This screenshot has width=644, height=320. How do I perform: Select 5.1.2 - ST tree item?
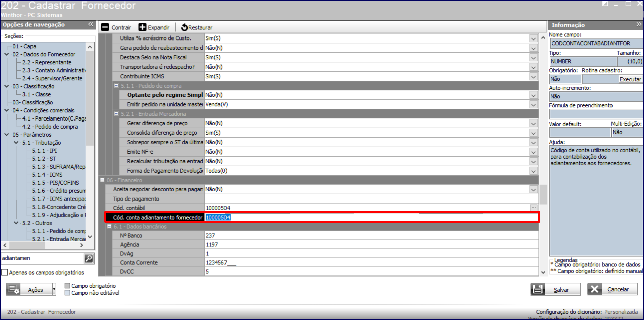(x=44, y=159)
